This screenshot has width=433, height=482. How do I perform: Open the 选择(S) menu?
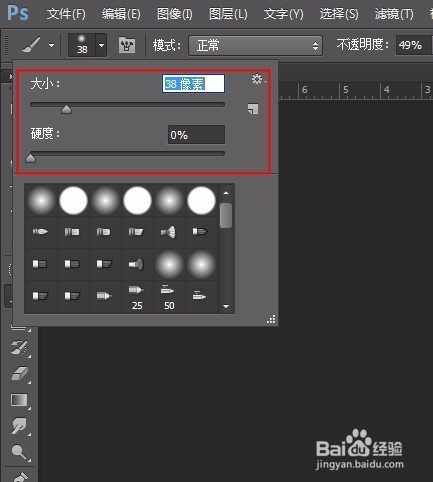click(339, 14)
